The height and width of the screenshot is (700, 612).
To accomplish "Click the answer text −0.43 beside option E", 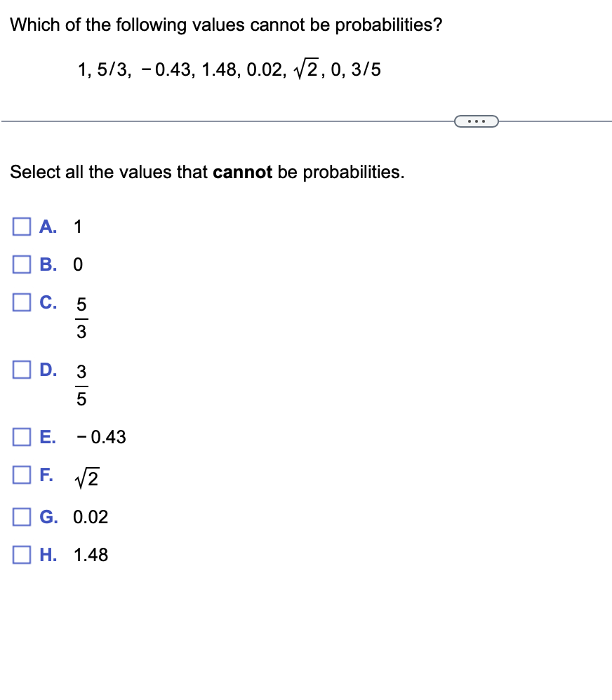I will tap(102, 436).
